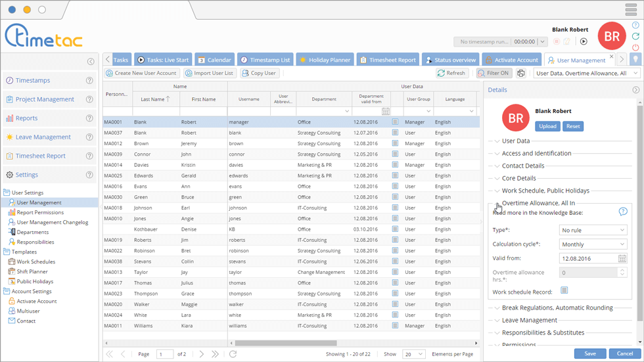
Task: Click Create New User Account
Action: [141, 74]
